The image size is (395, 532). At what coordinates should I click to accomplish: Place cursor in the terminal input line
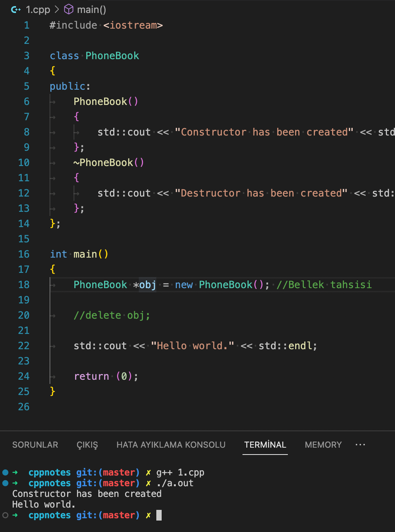159,515
